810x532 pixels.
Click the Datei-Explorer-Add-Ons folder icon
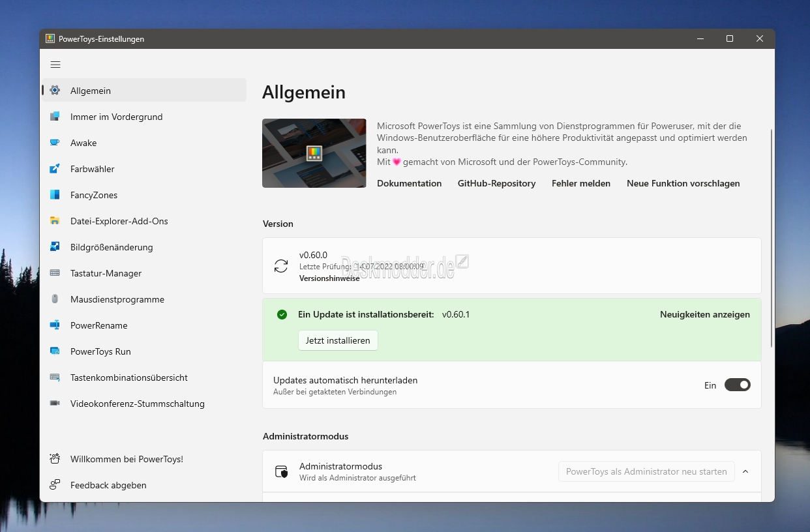55,221
